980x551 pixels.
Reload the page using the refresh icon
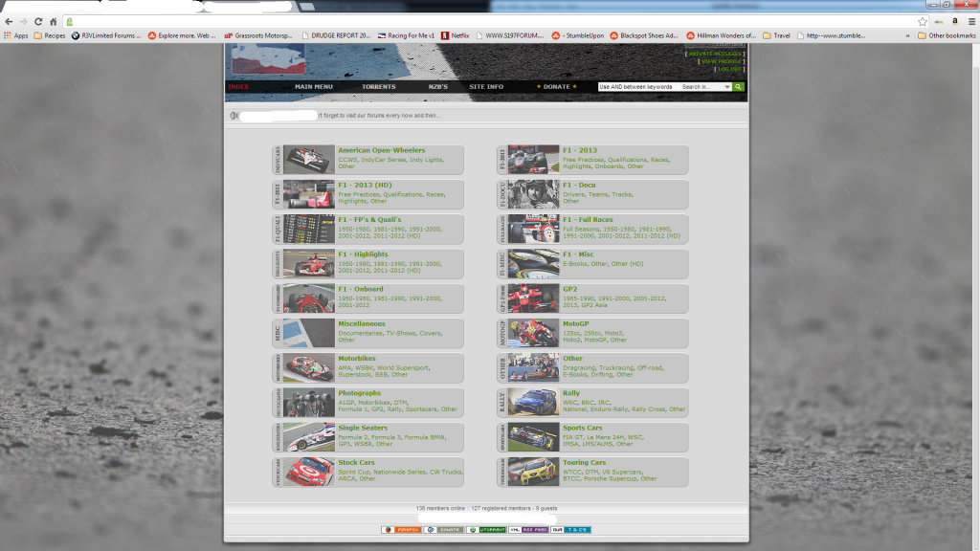[x=38, y=21]
